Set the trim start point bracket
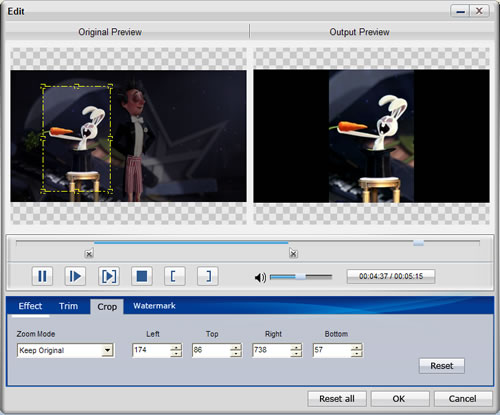Viewport: 500px width, 415px height. (x=175, y=276)
